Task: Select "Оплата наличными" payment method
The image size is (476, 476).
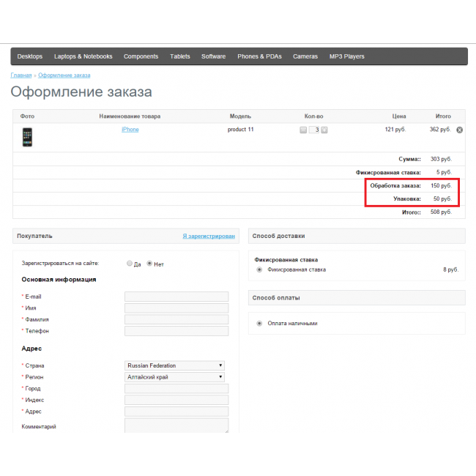Action: tap(259, 323)
